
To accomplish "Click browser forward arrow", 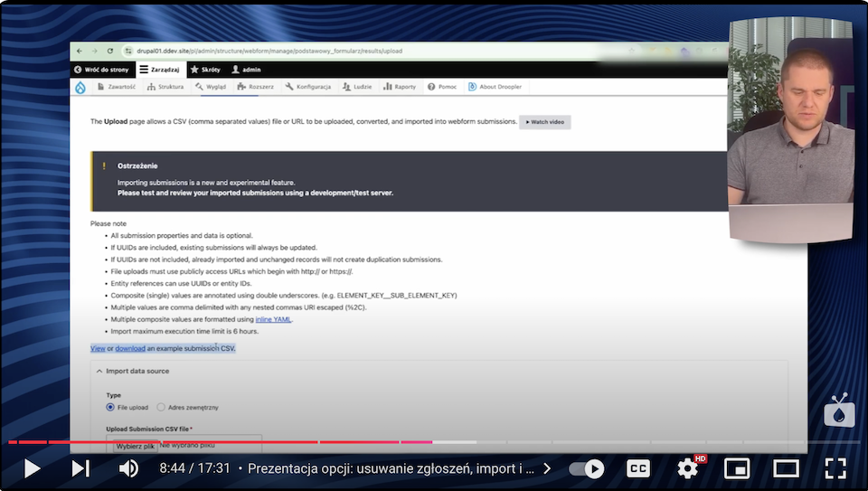I will (95, 51).
